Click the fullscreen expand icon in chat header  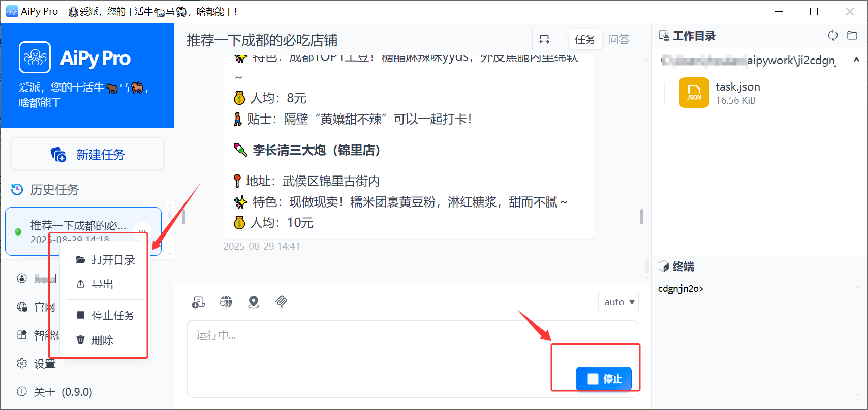pos(544,39)
